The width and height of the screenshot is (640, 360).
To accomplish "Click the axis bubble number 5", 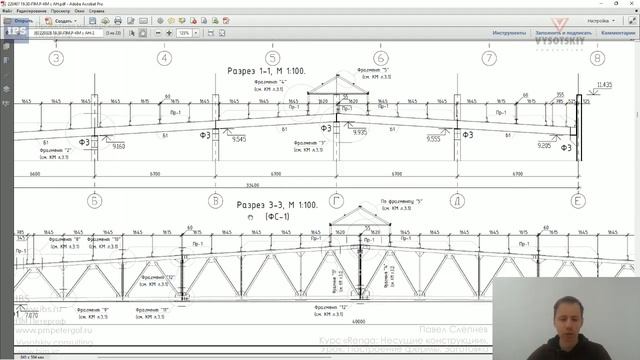I will tap(273, 58).
